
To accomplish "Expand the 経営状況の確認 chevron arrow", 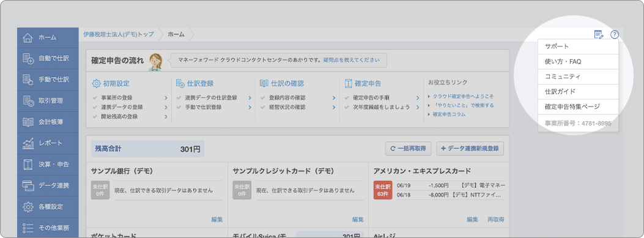I will coord(334,107).
